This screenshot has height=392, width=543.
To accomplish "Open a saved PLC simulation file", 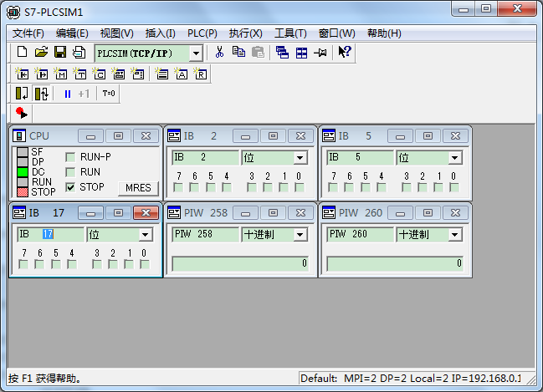I will [41, 53].
